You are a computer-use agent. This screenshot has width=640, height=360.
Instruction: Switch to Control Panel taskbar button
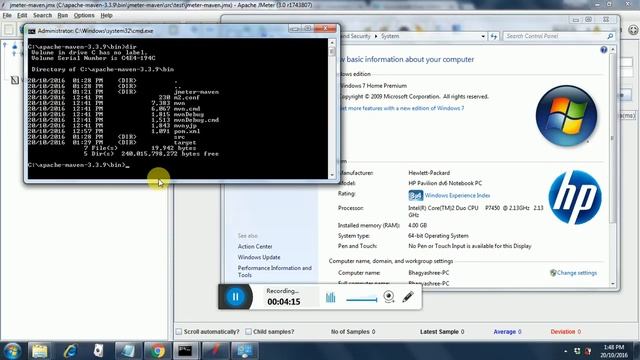244,351
